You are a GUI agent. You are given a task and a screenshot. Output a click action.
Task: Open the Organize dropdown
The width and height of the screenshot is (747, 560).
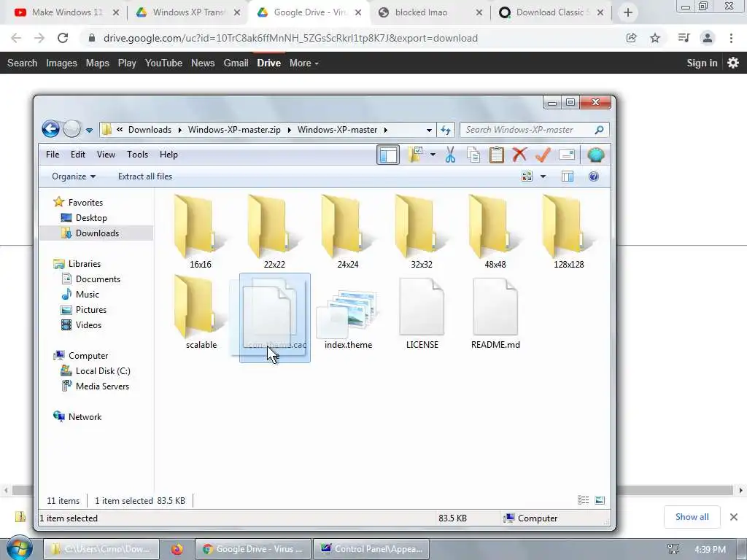pyautogui.click(x=74, y=176)
